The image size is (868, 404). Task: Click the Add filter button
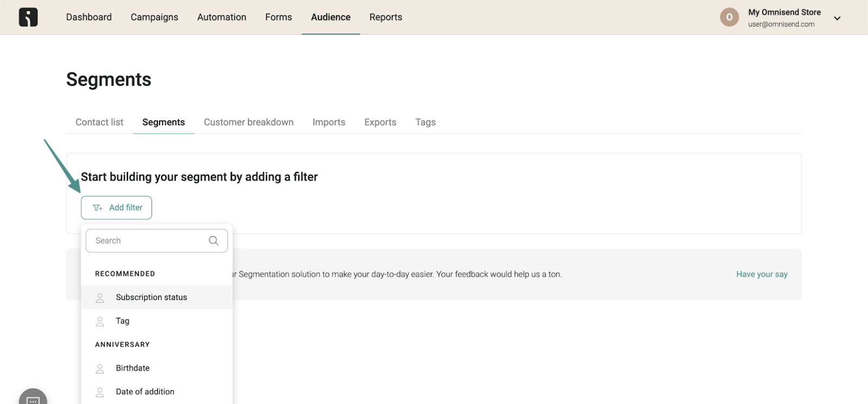pos(117,208)
